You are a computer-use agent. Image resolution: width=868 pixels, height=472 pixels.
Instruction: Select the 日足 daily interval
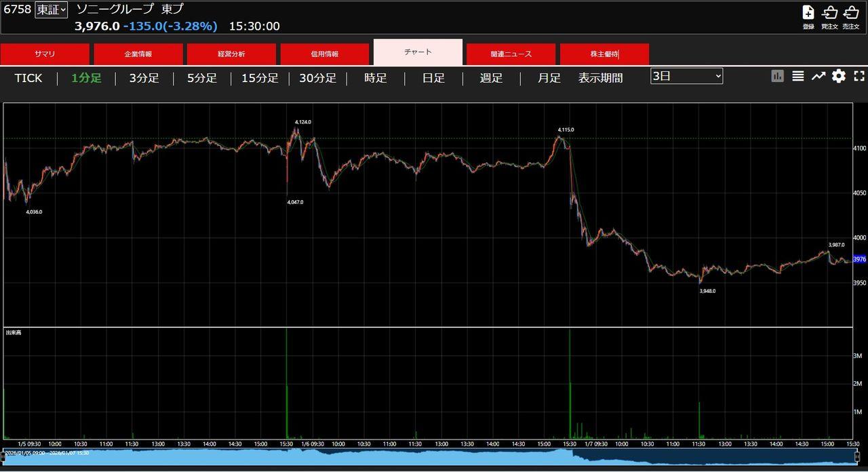pyautogui.click(x=433, y=78)
